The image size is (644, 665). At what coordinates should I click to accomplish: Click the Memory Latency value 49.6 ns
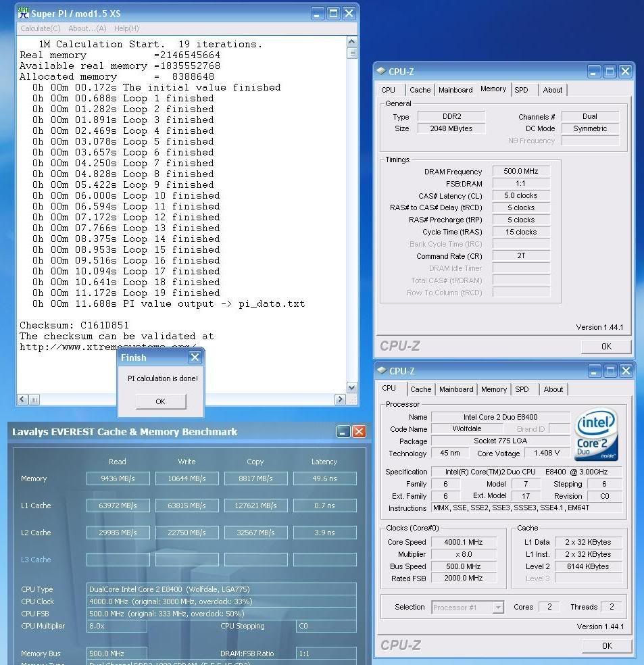[325, 478]
